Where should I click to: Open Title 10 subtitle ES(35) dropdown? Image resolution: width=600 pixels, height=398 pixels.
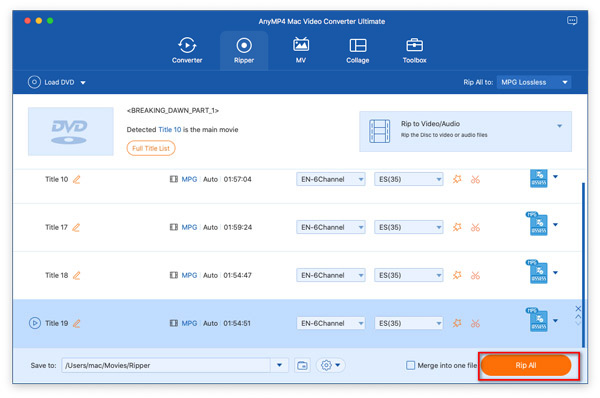pyautogui.click(x=409, y=179)
